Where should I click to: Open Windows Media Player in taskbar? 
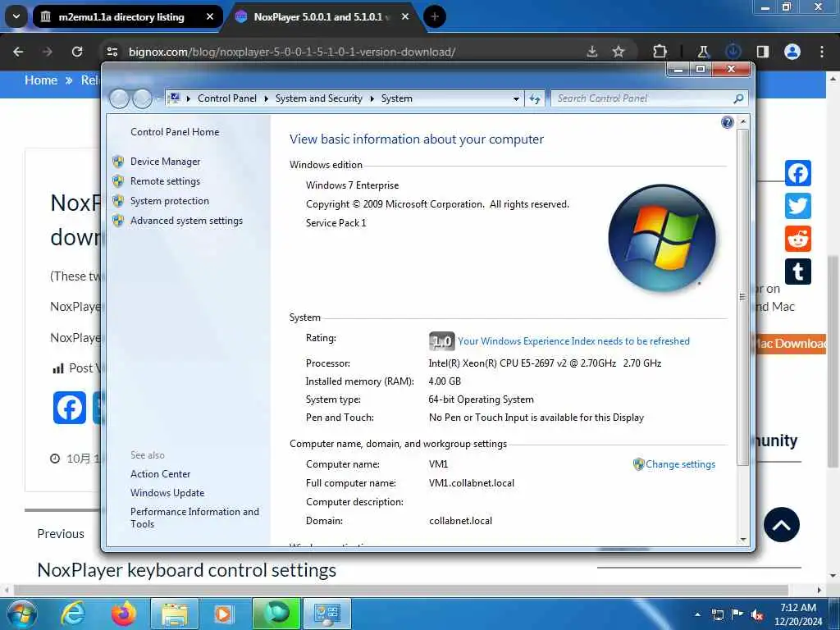pyautogui.click(x=223, y=614)
